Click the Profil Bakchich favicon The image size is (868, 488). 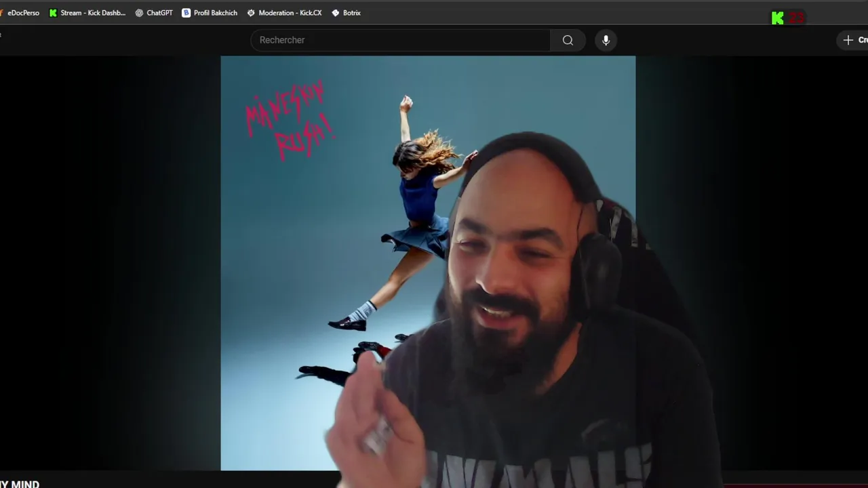point(186,13)
